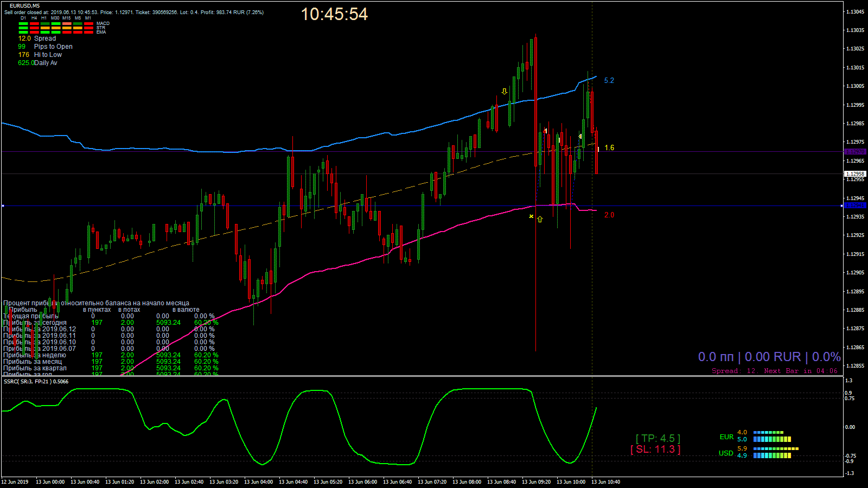Click the Прибыль за неделю row
Image resolution: width=868 pixels, height=488 pixels.
point(111,355)
